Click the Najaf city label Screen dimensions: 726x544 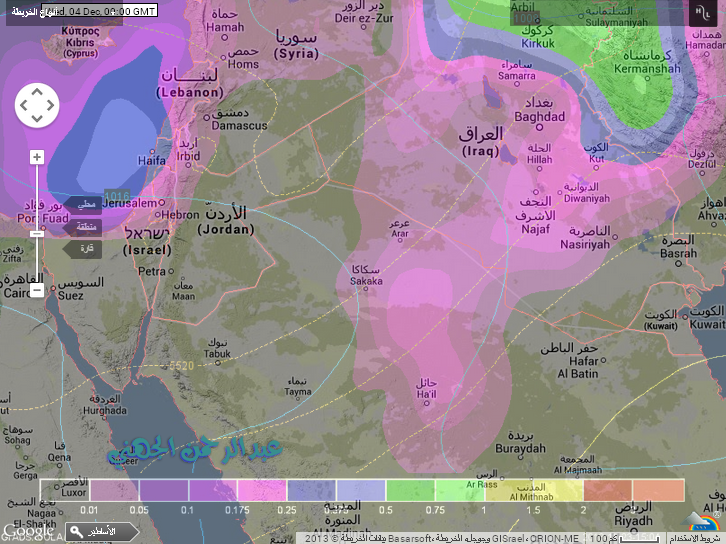536,229
